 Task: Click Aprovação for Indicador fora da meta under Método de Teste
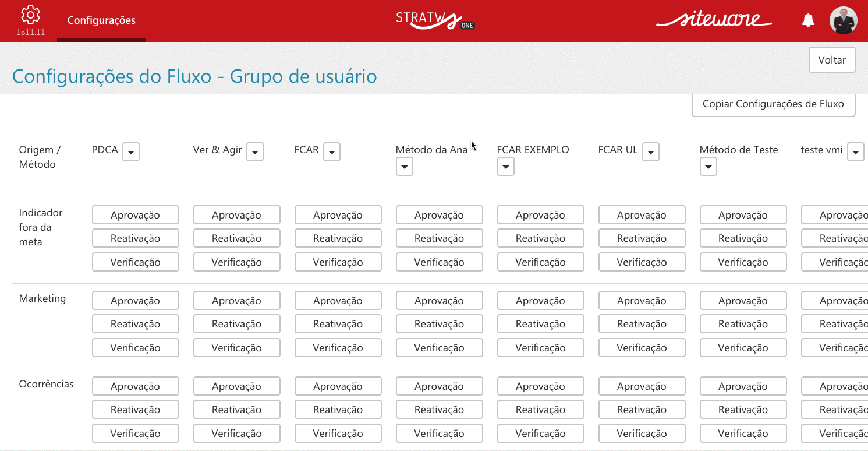pos(743,215)
